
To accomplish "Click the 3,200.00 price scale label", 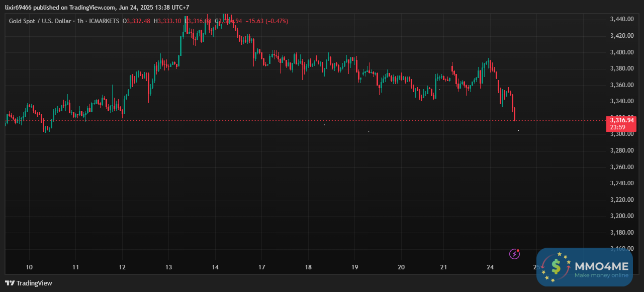I will (x=621, y=216).
